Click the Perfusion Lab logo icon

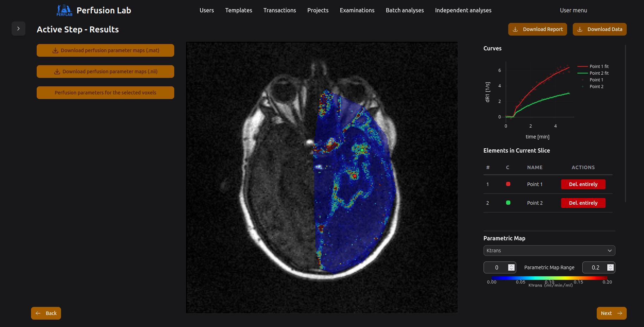coord(64,10)
